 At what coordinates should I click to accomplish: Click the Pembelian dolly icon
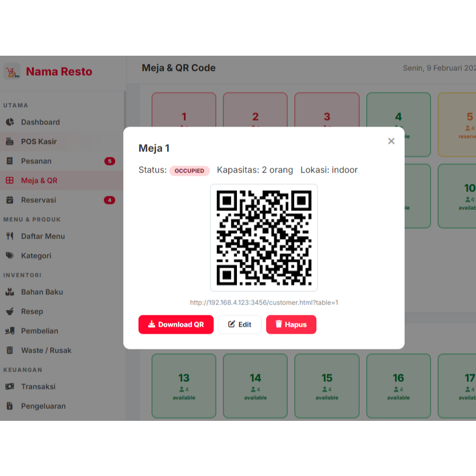coord(10,330)
